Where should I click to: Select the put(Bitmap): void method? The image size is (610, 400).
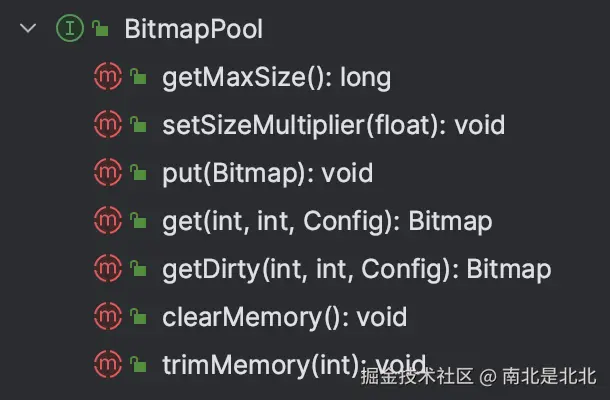[267, 173]
